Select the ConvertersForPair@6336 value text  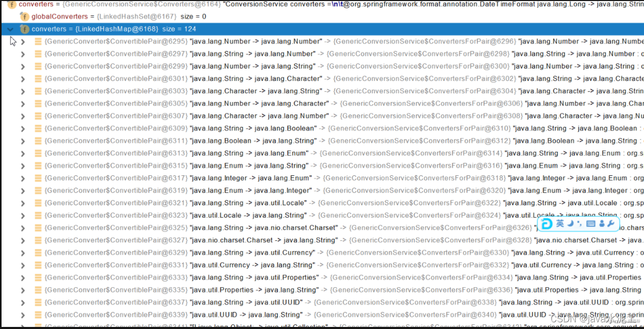click(421, 290)
